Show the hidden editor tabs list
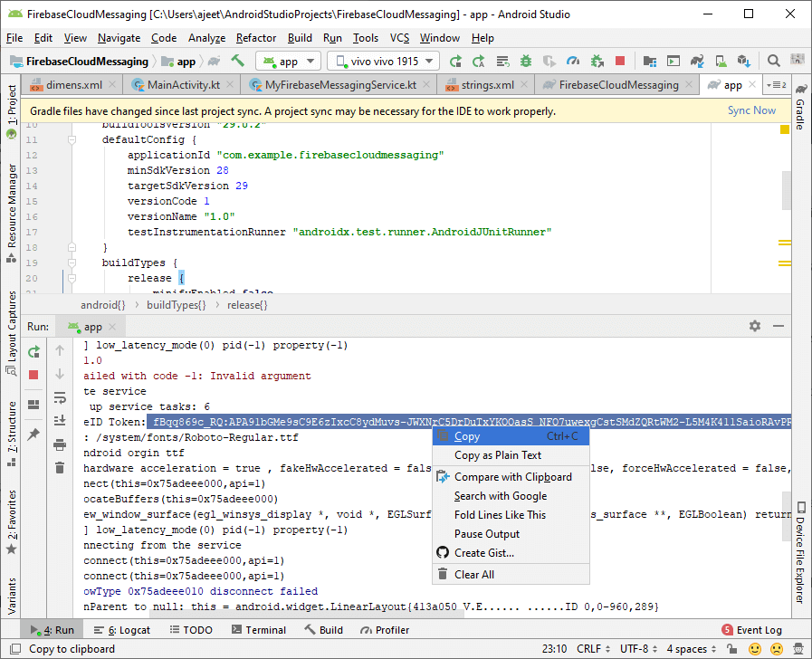 tap(777, 85)
